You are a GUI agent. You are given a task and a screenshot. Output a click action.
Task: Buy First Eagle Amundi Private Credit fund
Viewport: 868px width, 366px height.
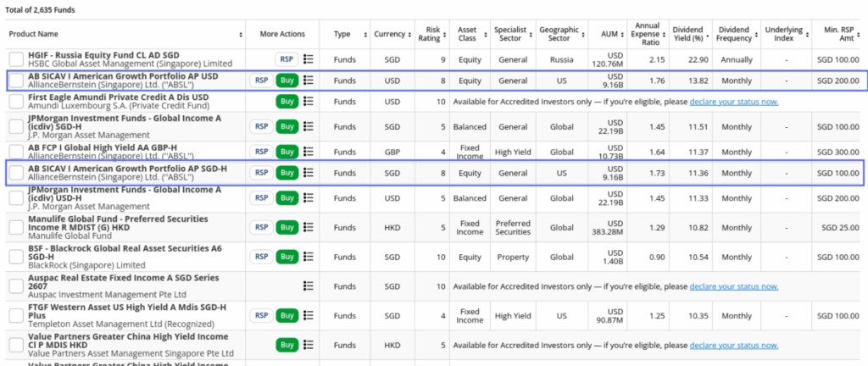pos(287,101)
